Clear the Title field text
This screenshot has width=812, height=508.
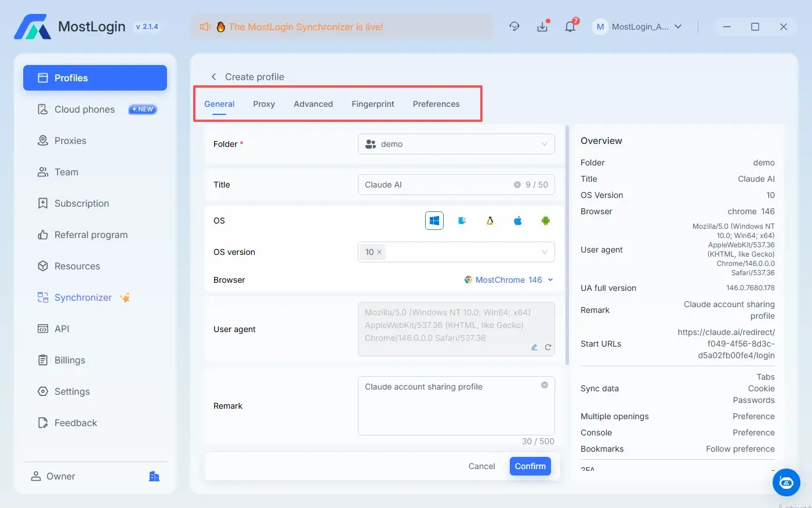(x=517, y=185)
